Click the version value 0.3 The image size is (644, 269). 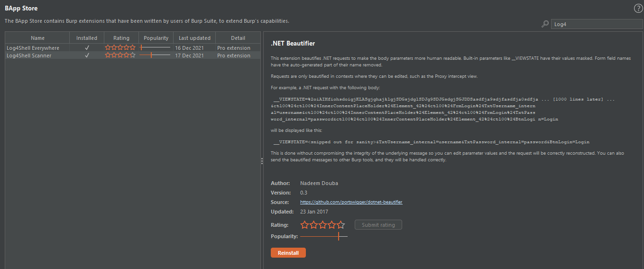tap(304, 193)
